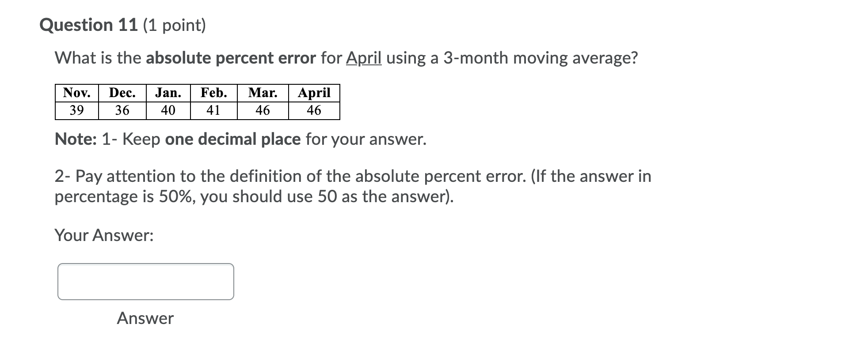This screenshot has width=868, height=339.
Task: Click the Jan. column header
Action: click(168, 93)
